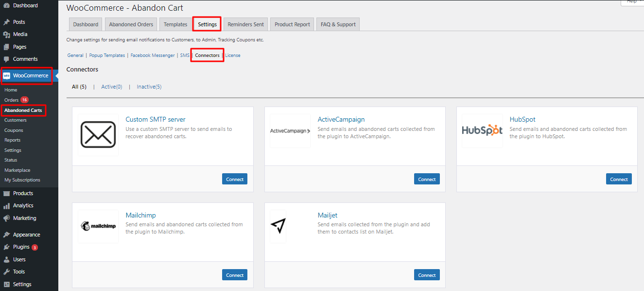Image resolution: width=644 pixels, height=291 pixels.
Task: Open the License settings link
Action: tap(233, 55)
